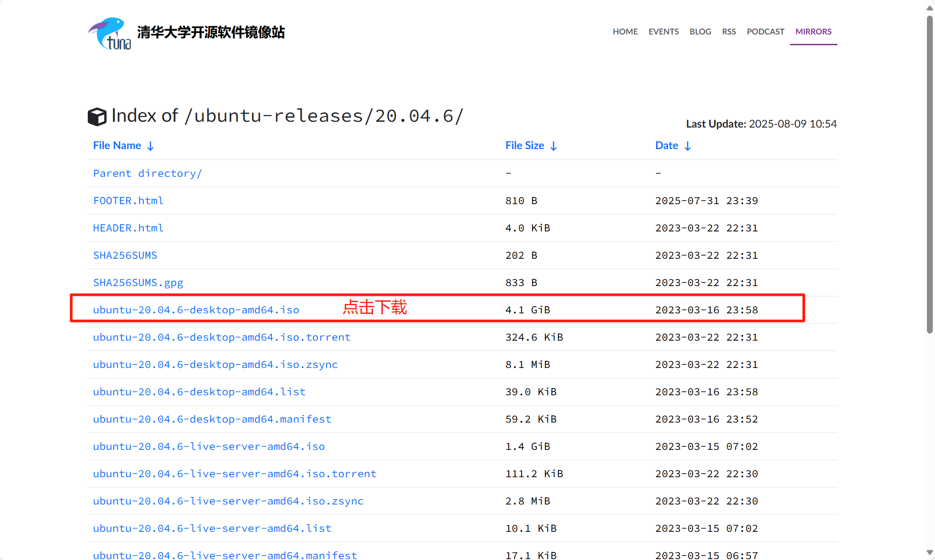The height and width of the screenshot is (560, 935).
Task: Download ubuntu-20.04.6-live-server-amd64.iso
Action: tap(209, 447)
